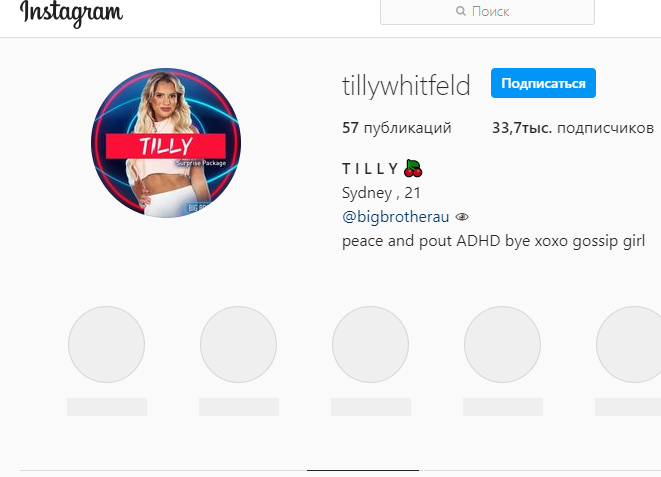
Task: Click the 57 публикаций count
Action: (397, 128)
